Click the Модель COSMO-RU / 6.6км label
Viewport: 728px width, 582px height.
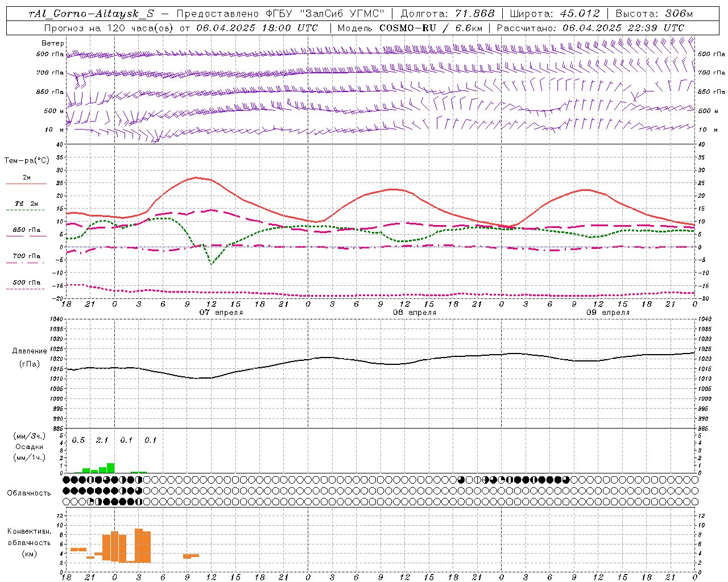pos(410,28)
